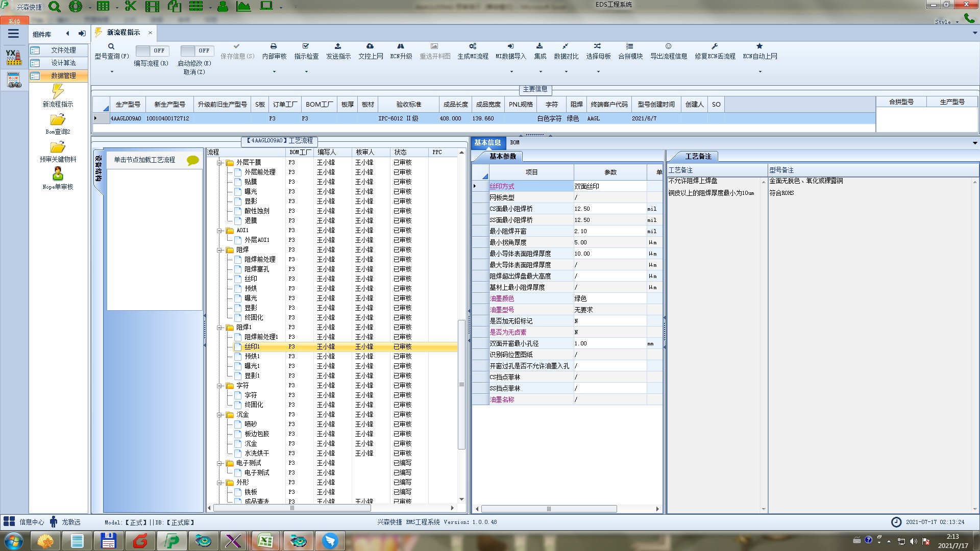Click the 内部审核 printer icon

274,46
